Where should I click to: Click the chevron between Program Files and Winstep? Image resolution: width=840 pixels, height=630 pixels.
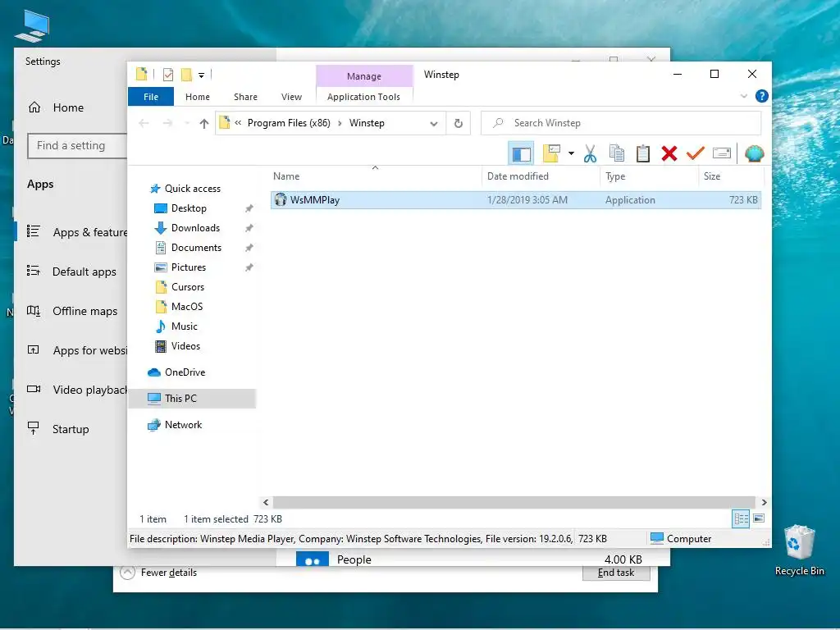pyautogui.click(x=340, y=124)
